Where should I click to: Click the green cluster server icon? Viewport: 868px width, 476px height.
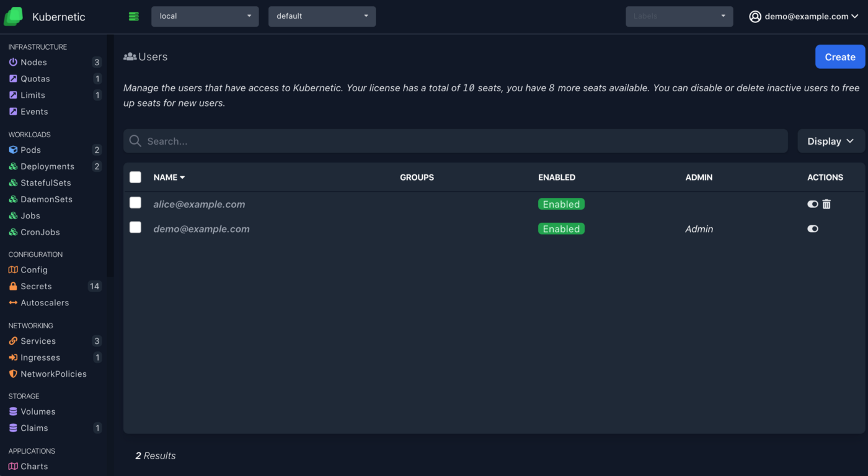click(134, 16)
